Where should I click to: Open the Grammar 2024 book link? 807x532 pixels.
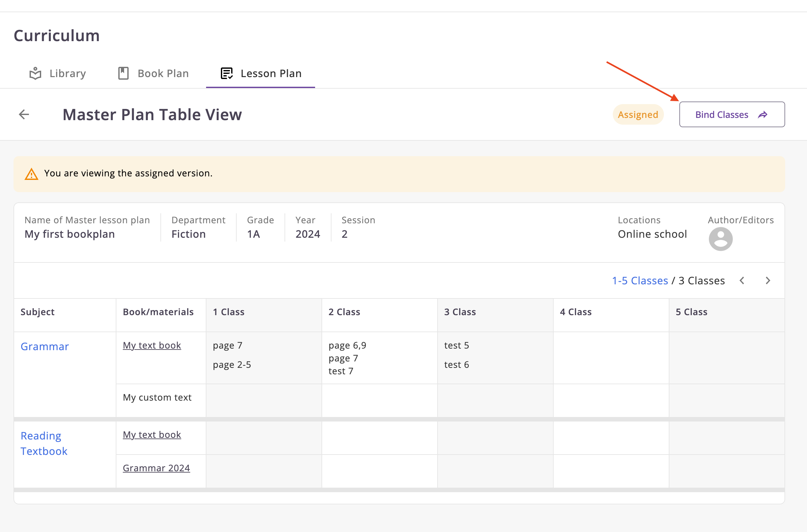click(x=156, y=468)
